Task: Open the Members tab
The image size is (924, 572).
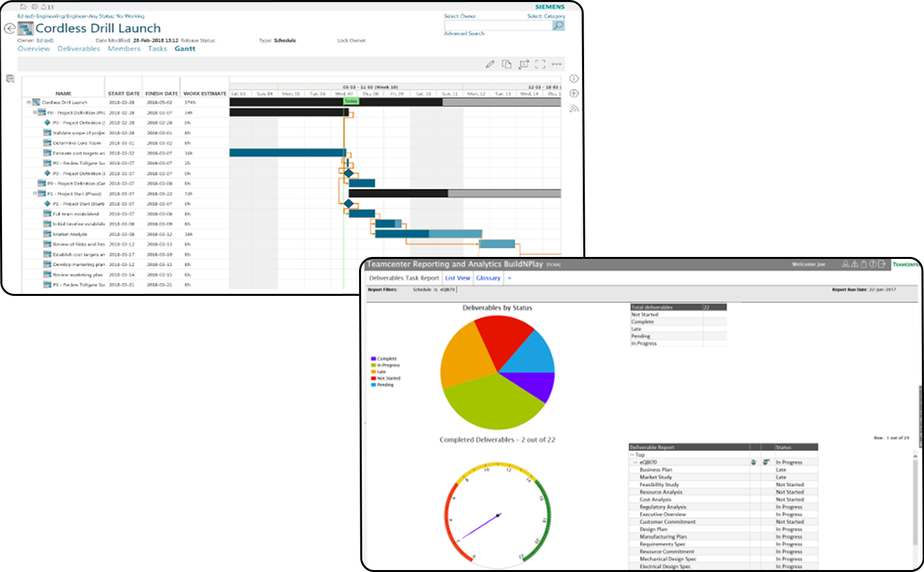Action: click(x=124, y=49)
